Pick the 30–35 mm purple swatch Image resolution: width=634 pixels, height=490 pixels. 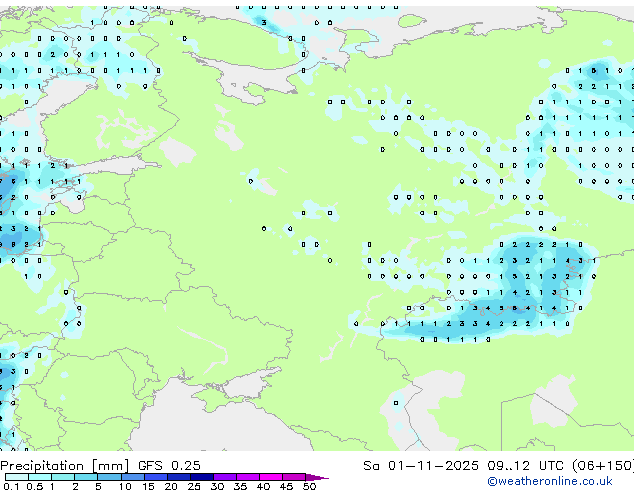pyautogui.click(x=225, y=477)
